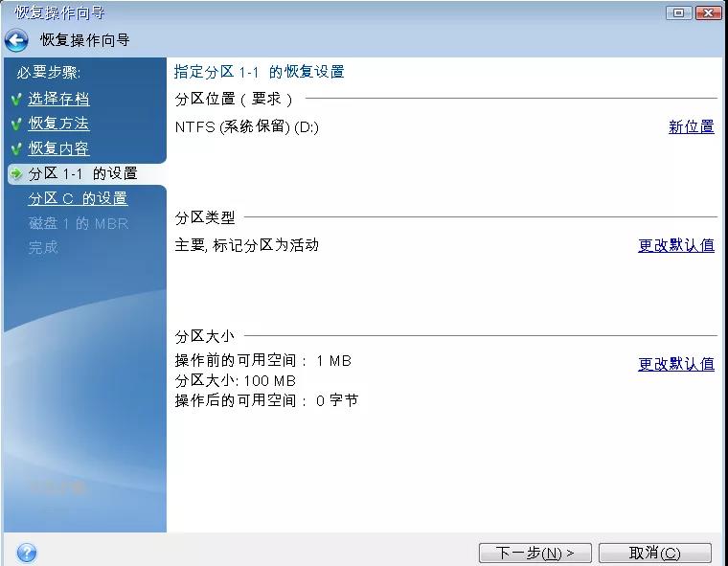Jump to the 分区 C 的设置 step
728x566 pixels.
click(78, 198)
